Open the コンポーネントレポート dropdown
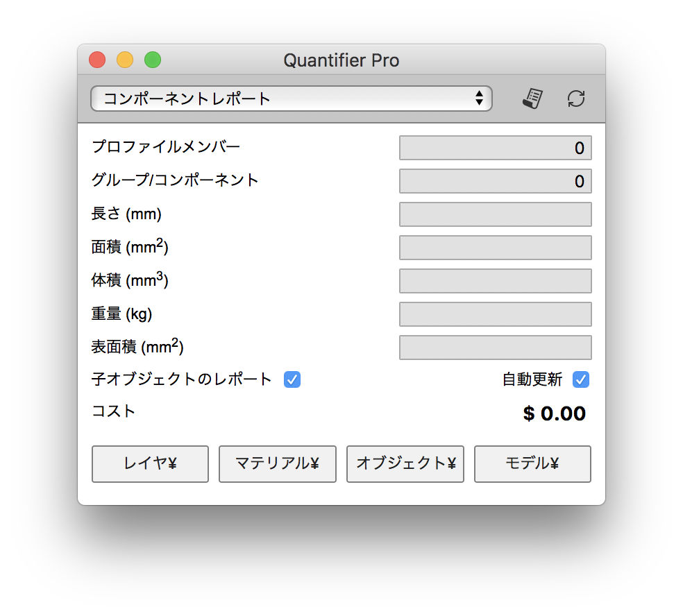 (291, 99)
